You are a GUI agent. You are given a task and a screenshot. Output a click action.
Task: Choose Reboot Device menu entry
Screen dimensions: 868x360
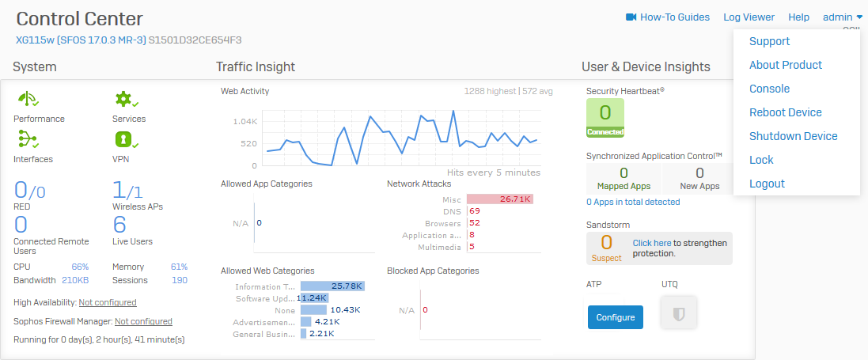pyautogui.click(x=786, y=112)
